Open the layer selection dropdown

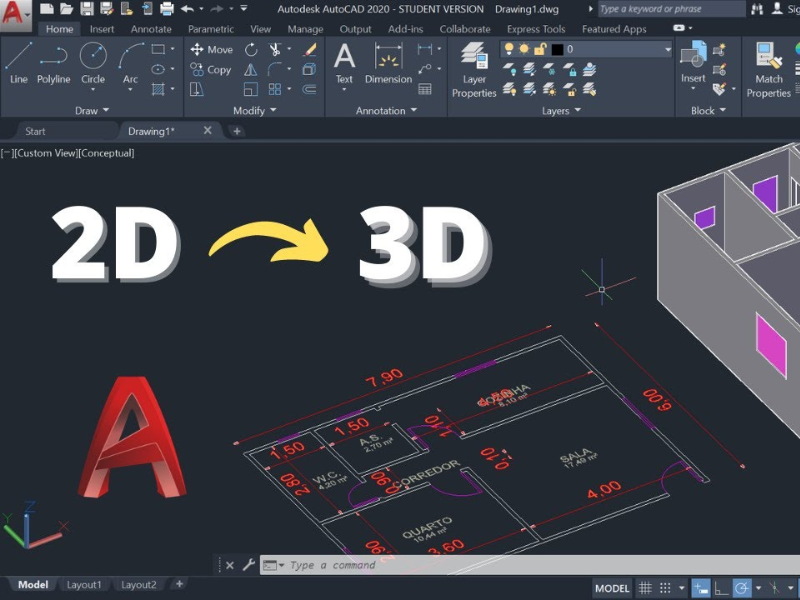(x=667, y=49)
